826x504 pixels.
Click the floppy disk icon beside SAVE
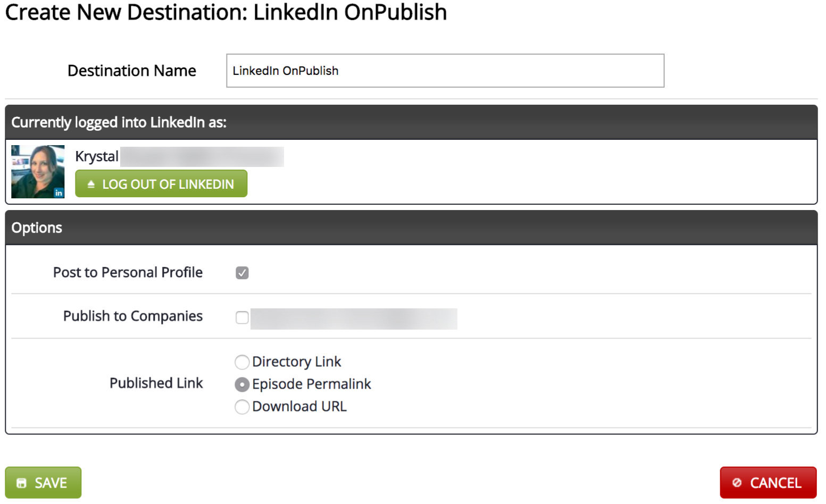click(21, 483)
